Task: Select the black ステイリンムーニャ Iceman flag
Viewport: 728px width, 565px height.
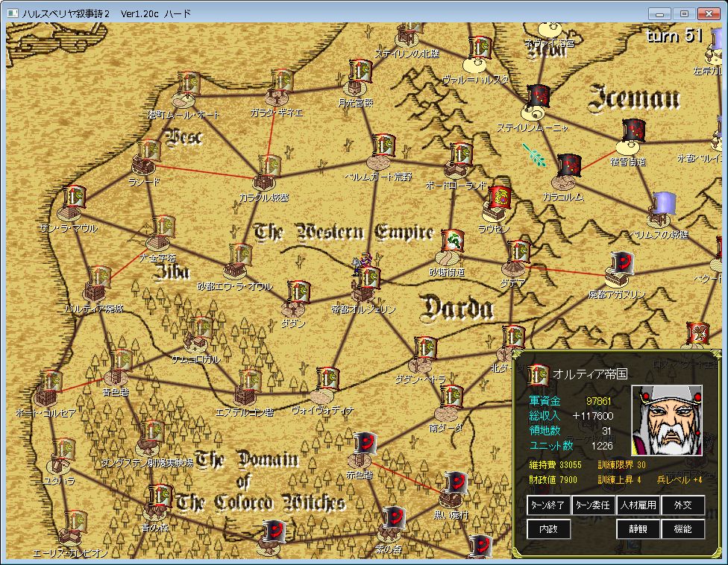Action: [539, 96]
